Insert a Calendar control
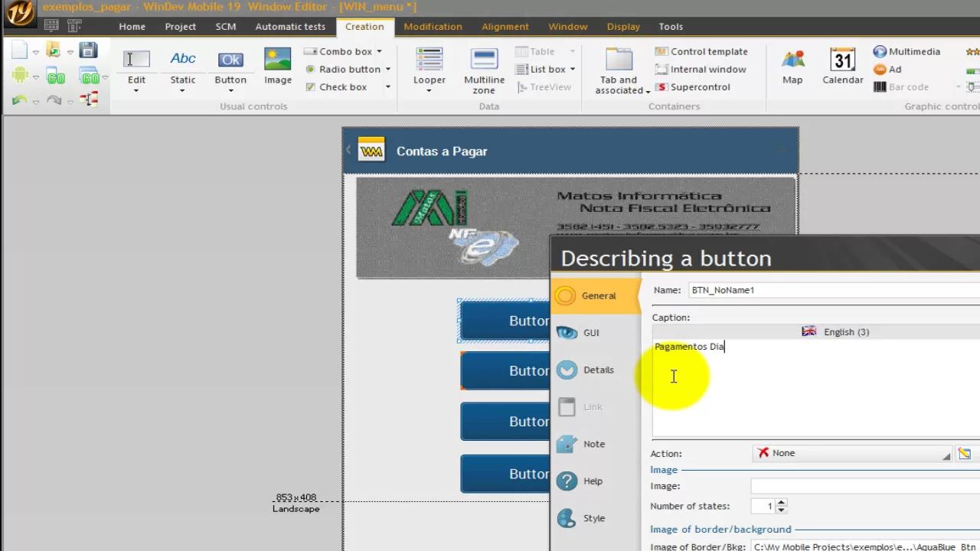 pos(843,66)
